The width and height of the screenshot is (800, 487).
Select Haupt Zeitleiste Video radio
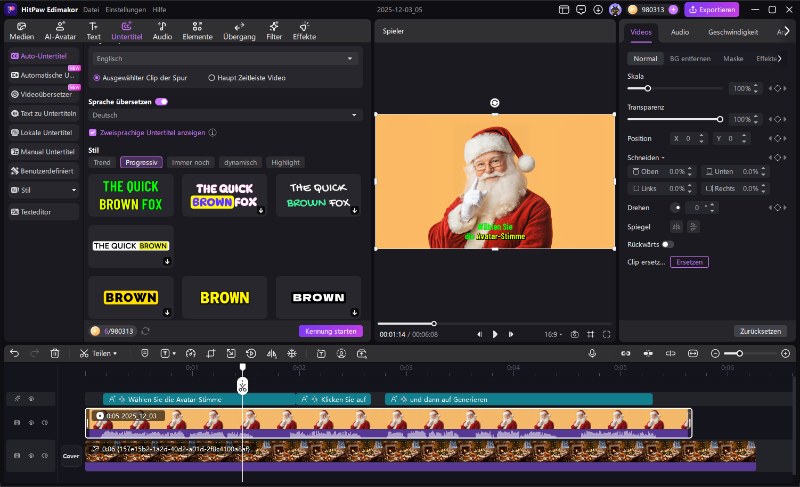coord(211,78)
